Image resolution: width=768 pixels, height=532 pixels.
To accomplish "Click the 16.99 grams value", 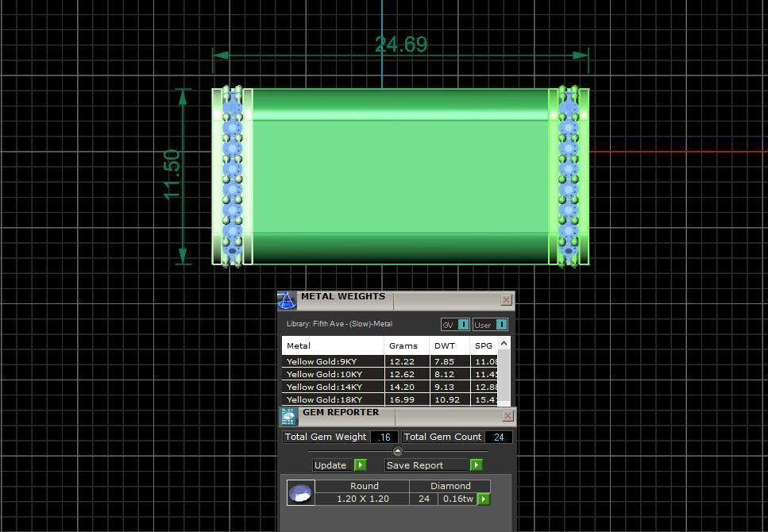I will (402, 399).
